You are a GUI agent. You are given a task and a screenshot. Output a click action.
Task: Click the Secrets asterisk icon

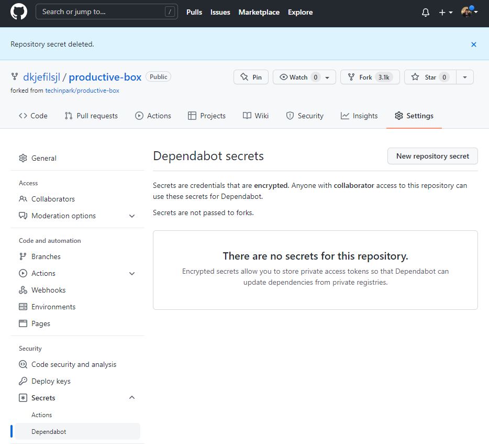(23, 398)
